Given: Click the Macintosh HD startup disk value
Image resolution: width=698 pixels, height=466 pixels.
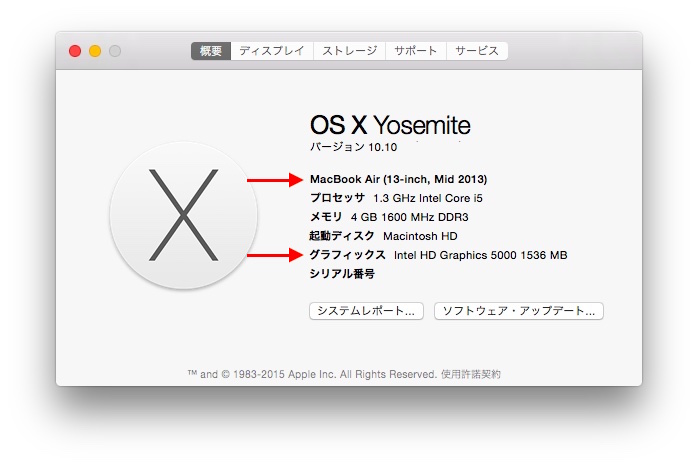Looking at the screenshot, I should tap(420, 236).
